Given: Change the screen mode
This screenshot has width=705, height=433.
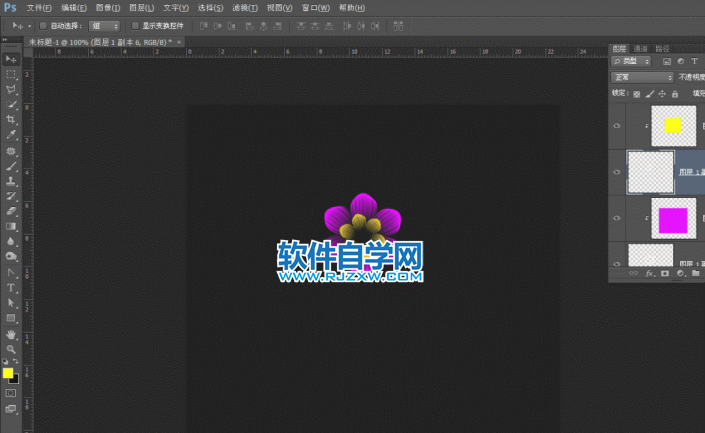Looking at the screenshot, I should pos(11,409).
